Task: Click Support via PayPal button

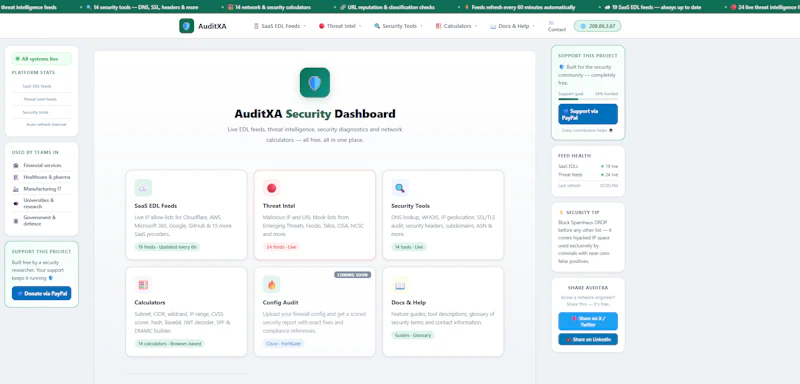Action: tap(588, 114)
